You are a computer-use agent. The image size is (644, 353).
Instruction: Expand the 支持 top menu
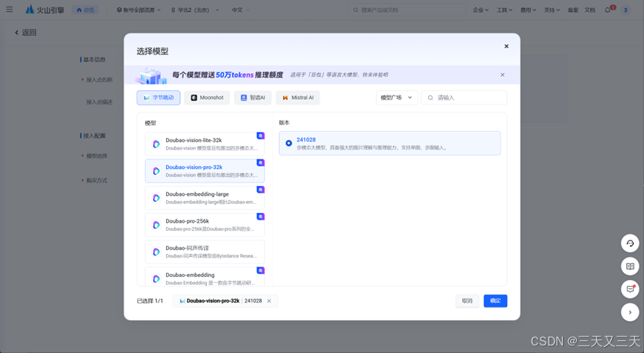pos(552,10)
